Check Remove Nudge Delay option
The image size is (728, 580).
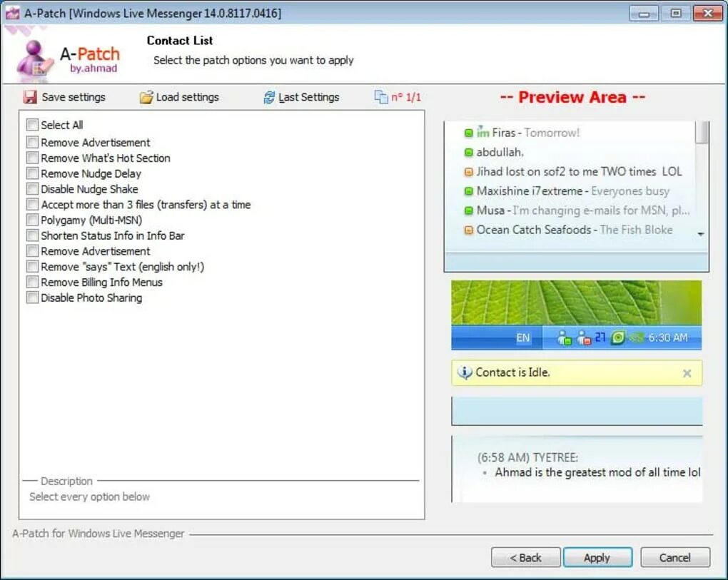pyautogui.click(x=32, y=173)
